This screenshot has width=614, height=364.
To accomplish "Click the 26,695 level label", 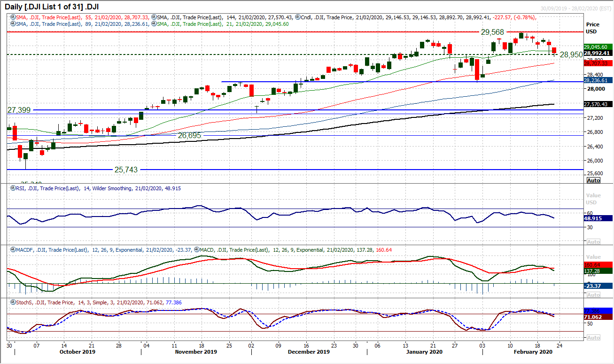I will pyautogui.click(x=190, y=135).
